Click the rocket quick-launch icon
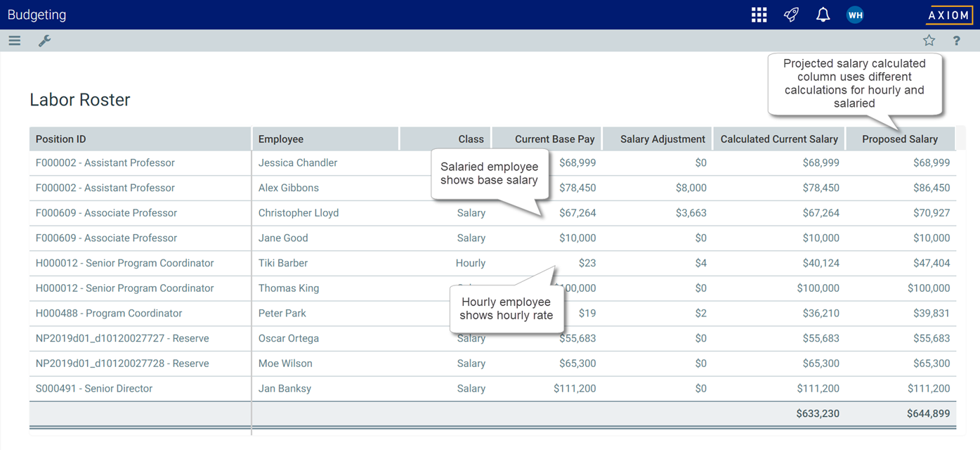The width and height of the screenshot is (980, 450). [791, 14]
